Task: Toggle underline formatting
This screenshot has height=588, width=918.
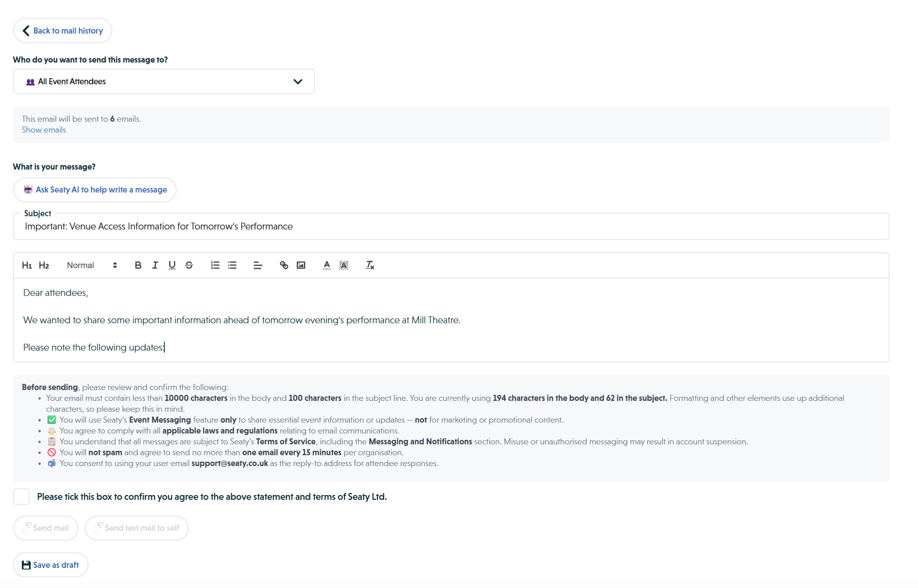Action: tap(172, 265)
